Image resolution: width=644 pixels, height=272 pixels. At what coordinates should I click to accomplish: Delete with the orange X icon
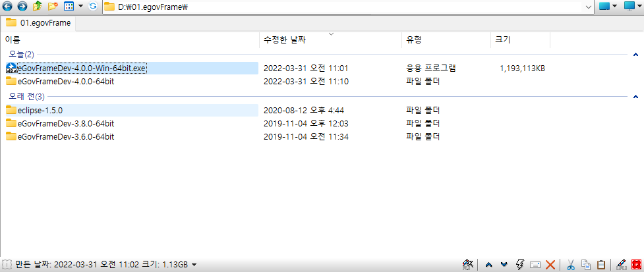pos(550,264)
